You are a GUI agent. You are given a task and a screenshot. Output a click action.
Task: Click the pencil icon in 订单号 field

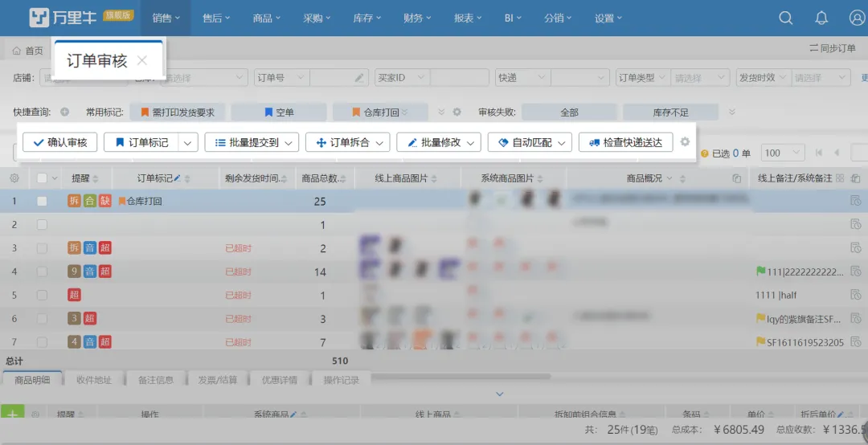[360, 78]
